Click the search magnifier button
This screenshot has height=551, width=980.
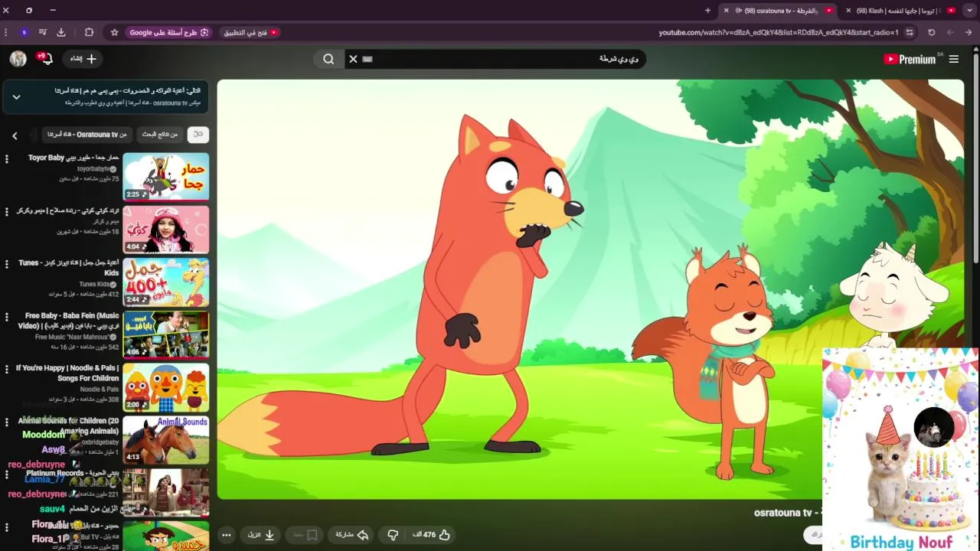(x=328, y=59)
